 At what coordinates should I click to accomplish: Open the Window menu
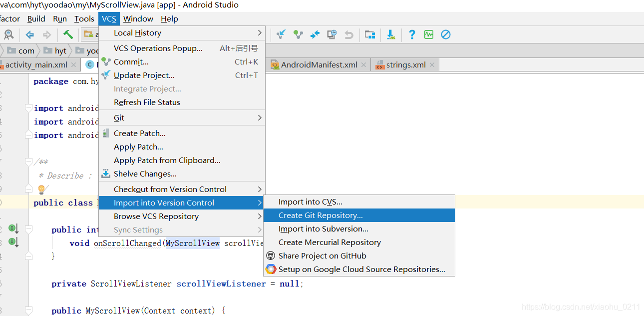click(x=138, y=18)
